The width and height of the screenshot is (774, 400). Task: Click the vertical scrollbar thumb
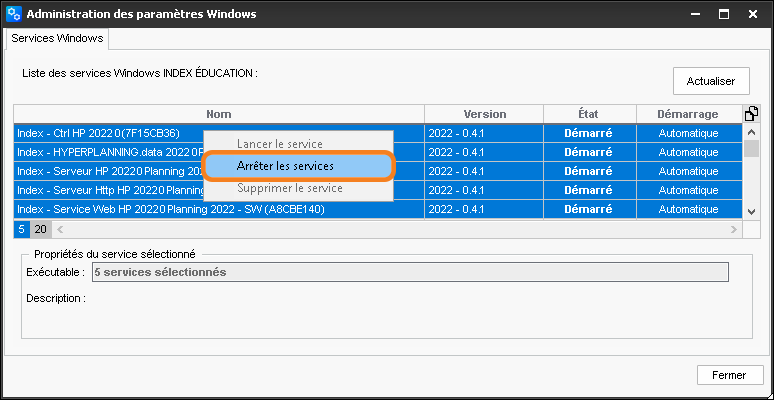pyautogui.click(x=751, y=148)
